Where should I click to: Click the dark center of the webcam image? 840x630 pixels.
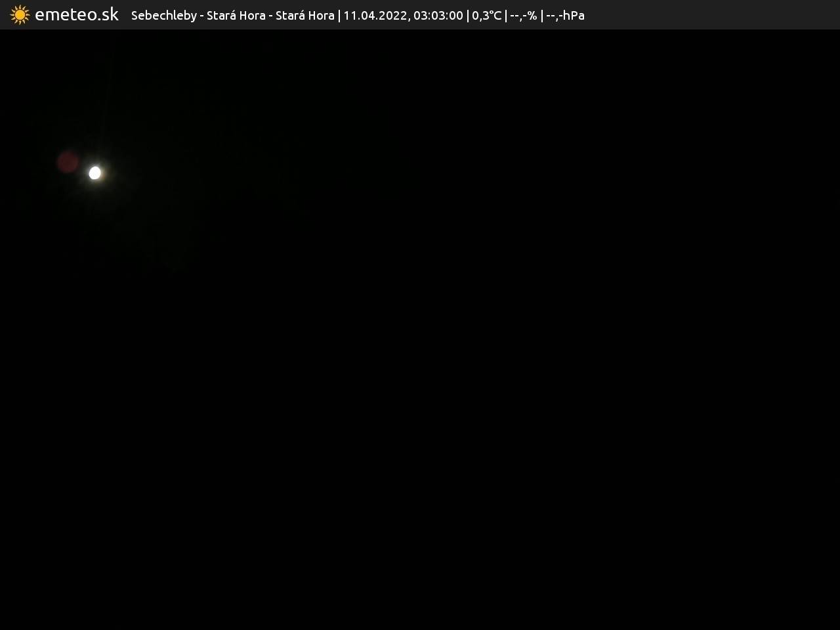point(420,328)
